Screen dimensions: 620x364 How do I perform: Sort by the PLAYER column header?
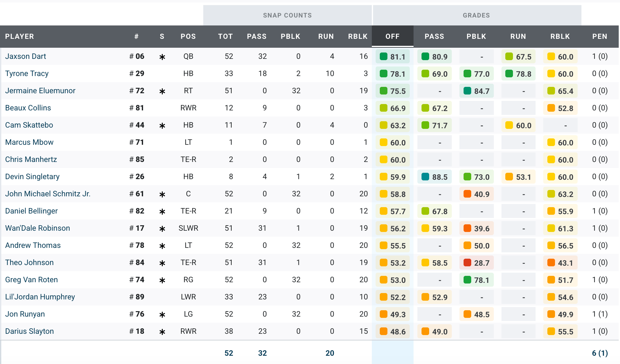click(x=19, y=36)
